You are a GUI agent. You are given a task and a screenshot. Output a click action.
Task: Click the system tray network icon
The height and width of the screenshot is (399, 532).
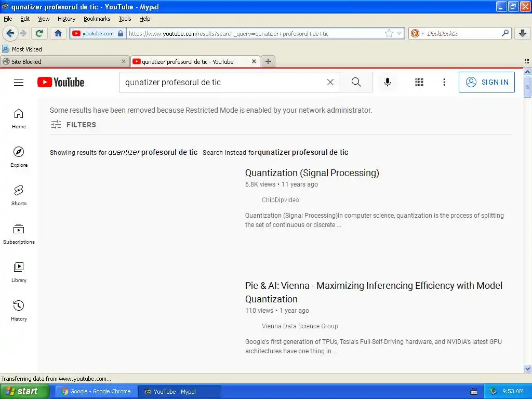tap(493, 391)
